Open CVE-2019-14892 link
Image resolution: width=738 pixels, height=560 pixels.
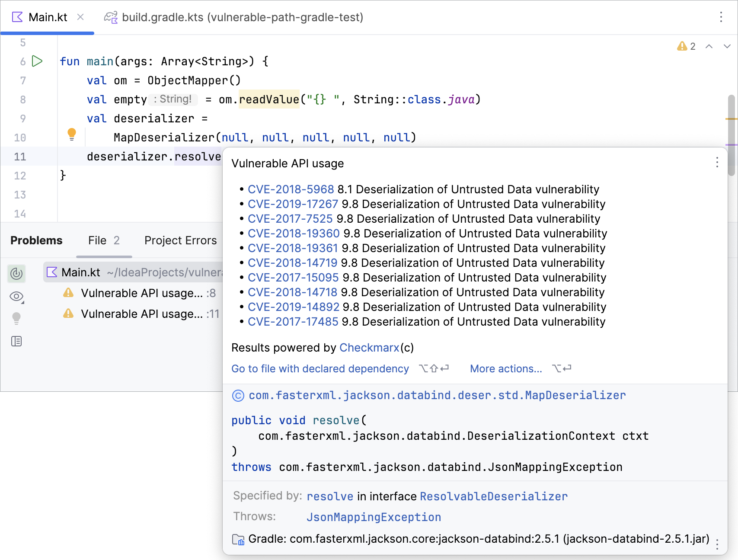[x=294, y=307]
